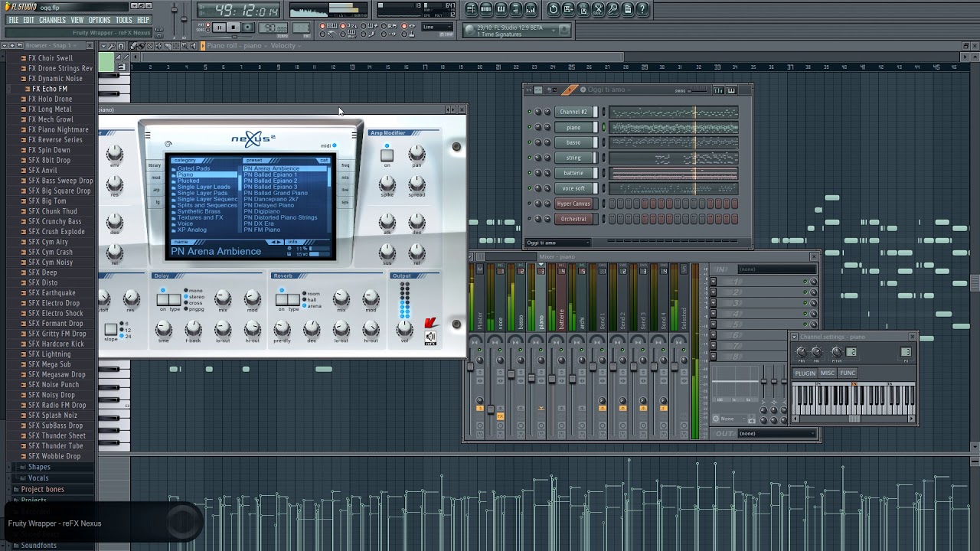Select the Slice tool in piano roll
The height and width of the screenshot is (551, 980).
pyautogui.click(x=167, y=46)
